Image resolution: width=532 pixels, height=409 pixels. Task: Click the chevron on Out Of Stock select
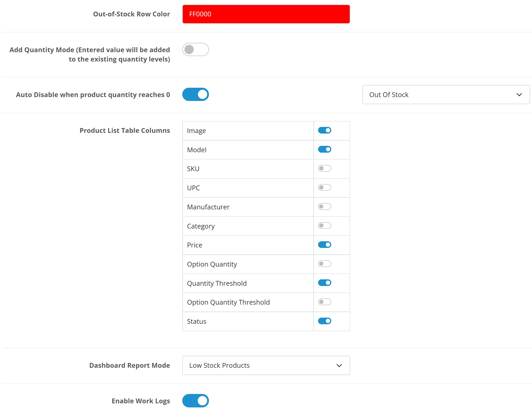[x=519, y=95]
